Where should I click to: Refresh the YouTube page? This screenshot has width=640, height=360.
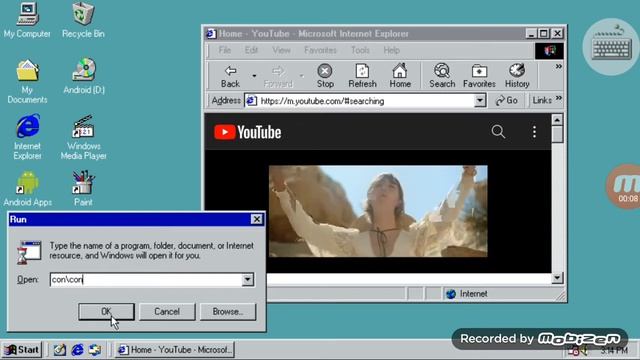pos(362,76)
